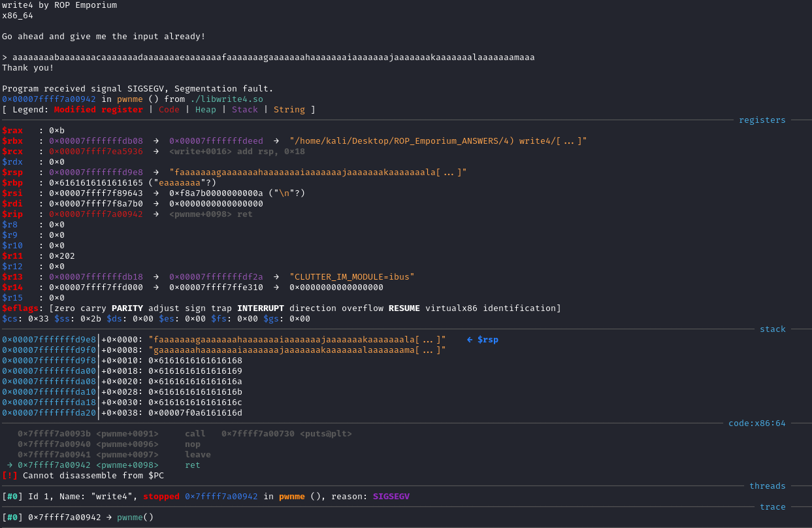
Task: Click the /home/kali/Desktop path string
Action: pyautogui.click(x=438, y=141)
